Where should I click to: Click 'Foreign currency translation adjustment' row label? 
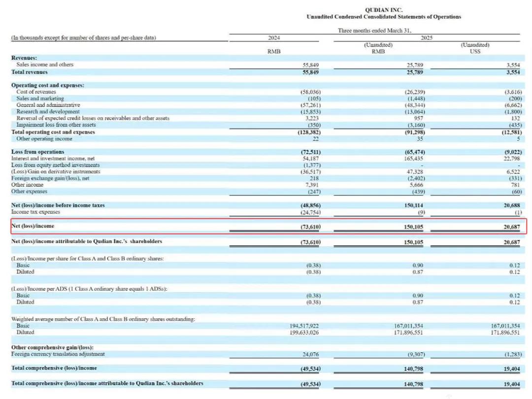click(58, 354)
